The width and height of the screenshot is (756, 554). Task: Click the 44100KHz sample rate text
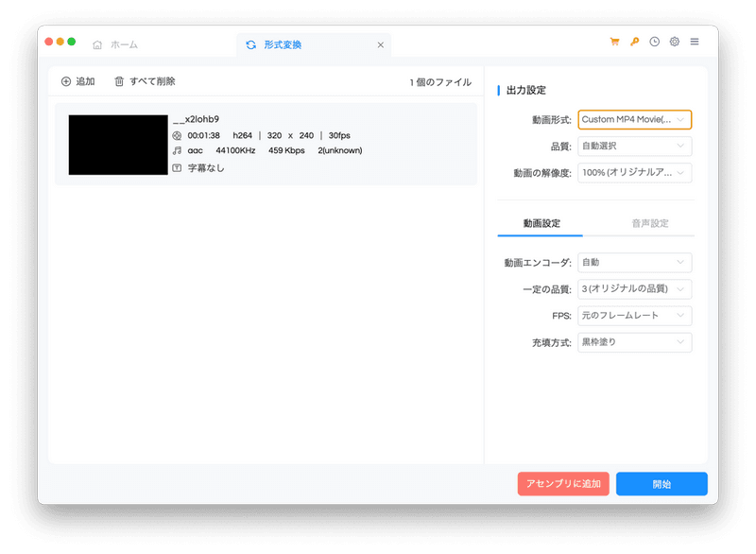point(235,150)
